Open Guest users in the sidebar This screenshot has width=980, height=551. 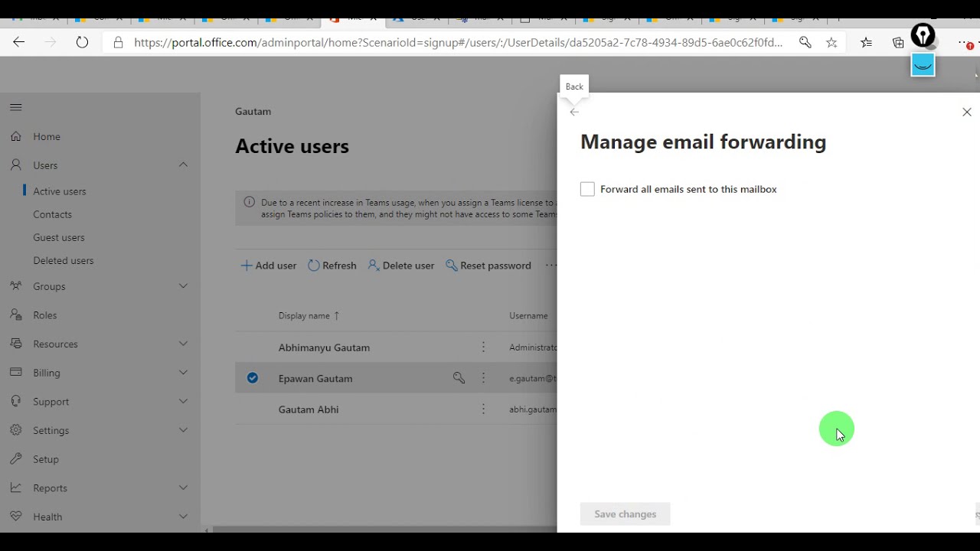[59, 237]
